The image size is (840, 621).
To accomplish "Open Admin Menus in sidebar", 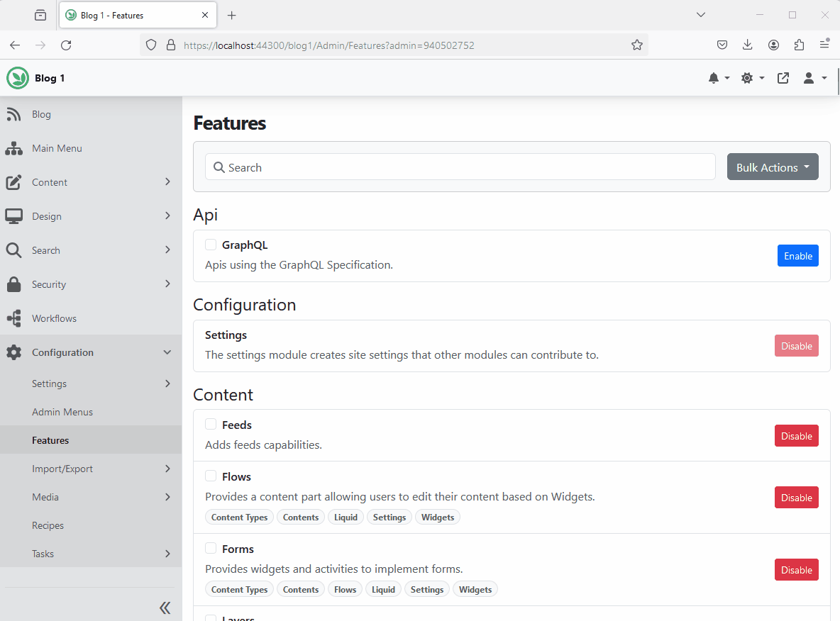I will (x=62, y=412).
